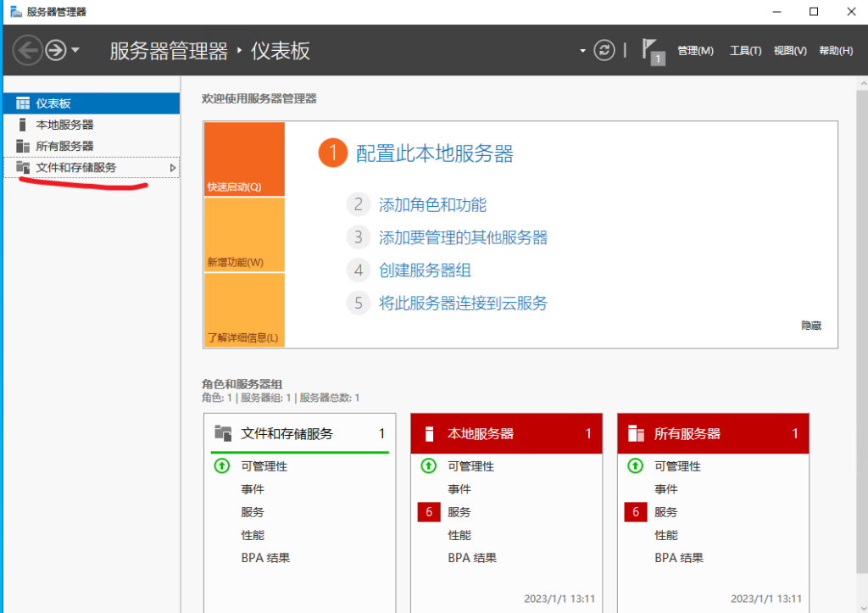Open dropdown arrow left of refresh icon
Screen dimensions: 868x613
pyautogui.click(x=582, y=51)
